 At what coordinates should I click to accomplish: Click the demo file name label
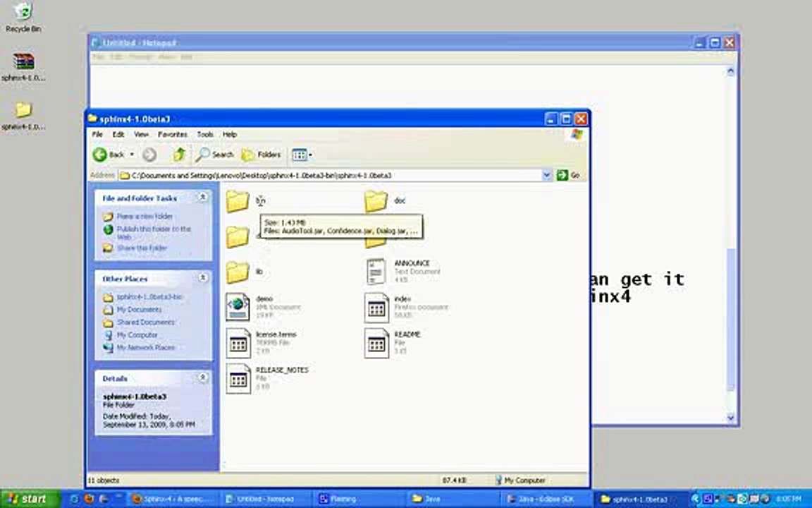(x=264, y=298)
